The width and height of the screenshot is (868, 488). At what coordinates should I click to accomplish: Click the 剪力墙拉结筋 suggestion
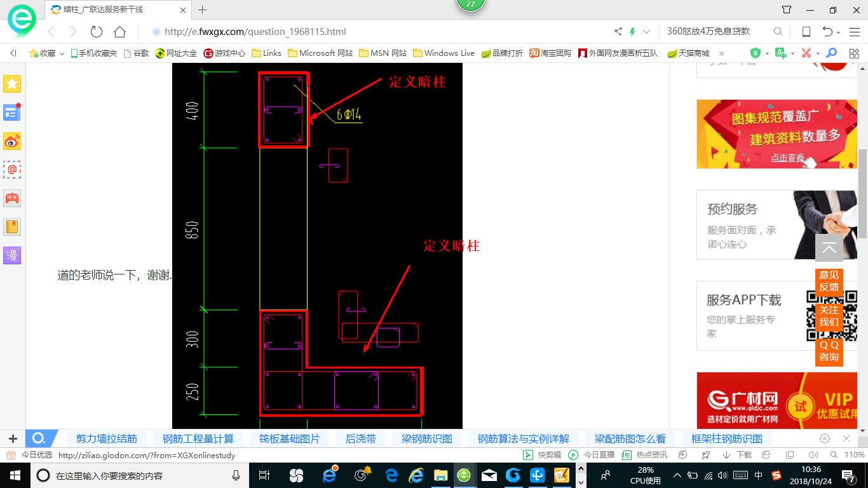coord(107,438)
